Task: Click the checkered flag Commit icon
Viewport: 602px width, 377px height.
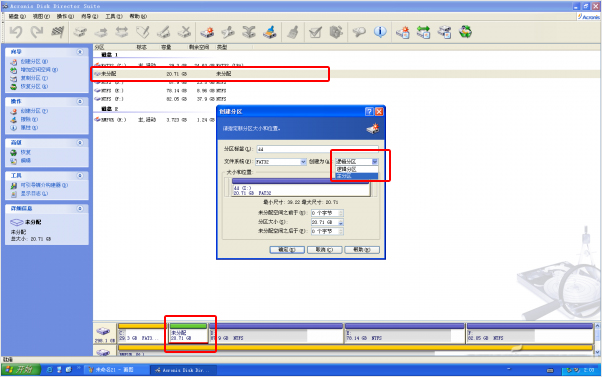Action: [x=57, y=32]
